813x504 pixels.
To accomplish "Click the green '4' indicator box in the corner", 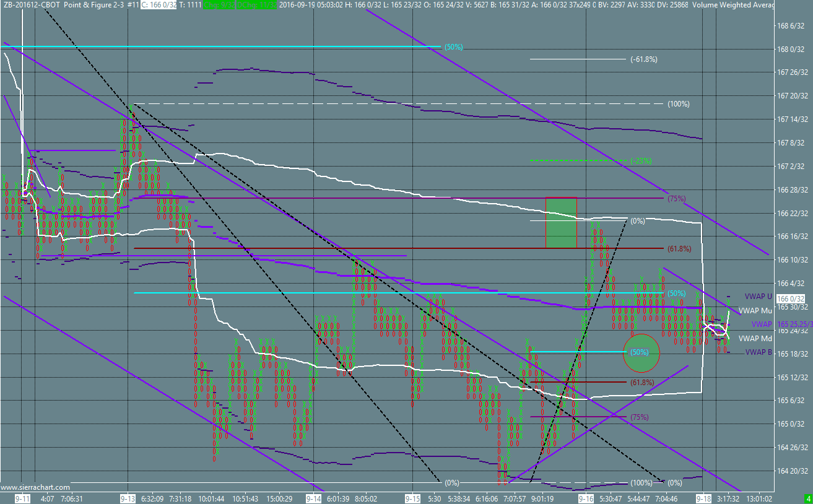I will click(x=807, y=498).
